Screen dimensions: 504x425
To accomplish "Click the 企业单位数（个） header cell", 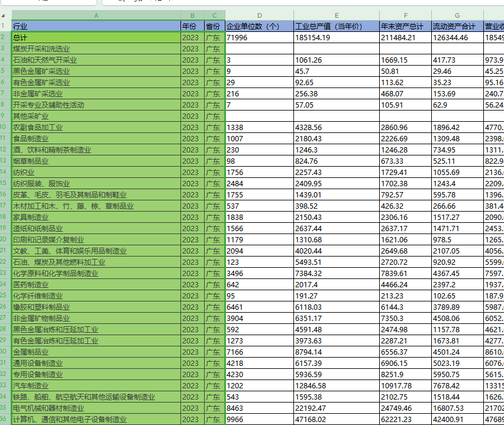I will (259, 27).
